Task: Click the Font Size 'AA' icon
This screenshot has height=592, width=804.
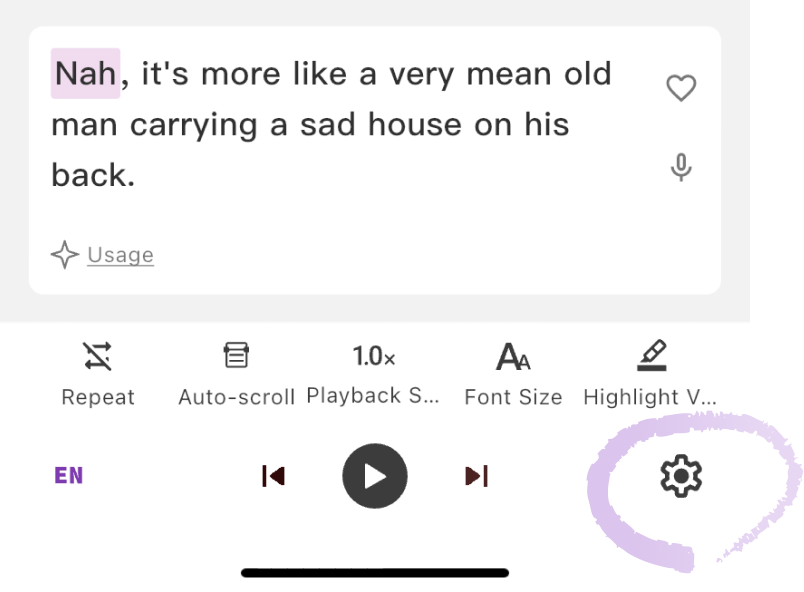Action: 513,357
